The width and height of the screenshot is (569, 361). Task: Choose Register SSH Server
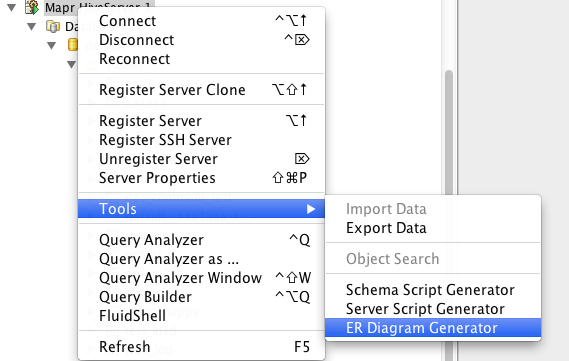[x=201, y=140]
